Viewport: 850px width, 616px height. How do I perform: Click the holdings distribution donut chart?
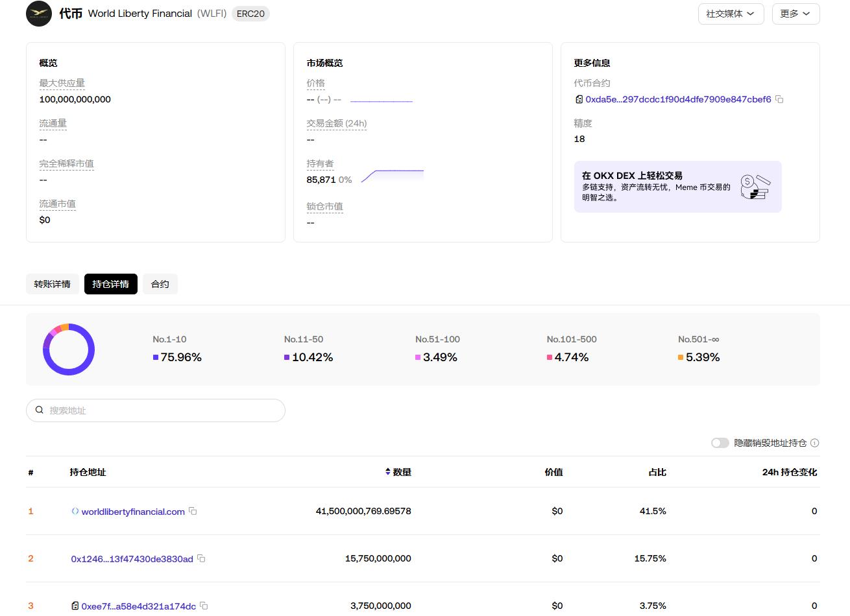pos(69,349)
